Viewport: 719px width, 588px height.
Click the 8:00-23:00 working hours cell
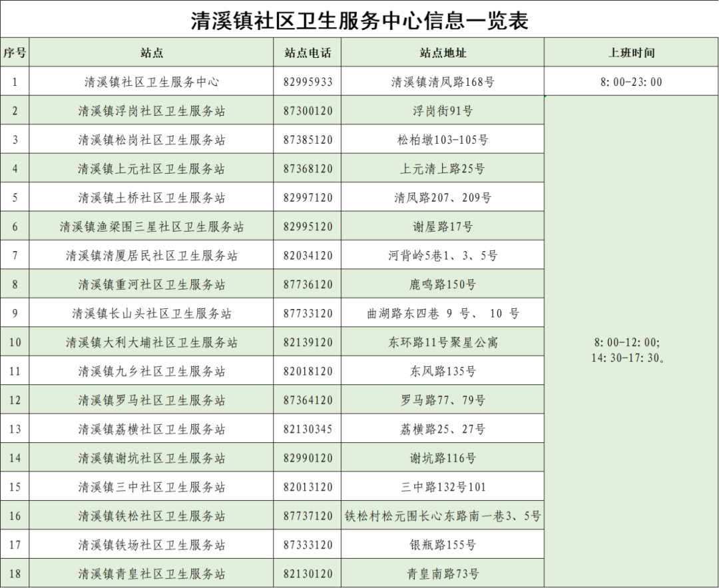tap(631, 82)
